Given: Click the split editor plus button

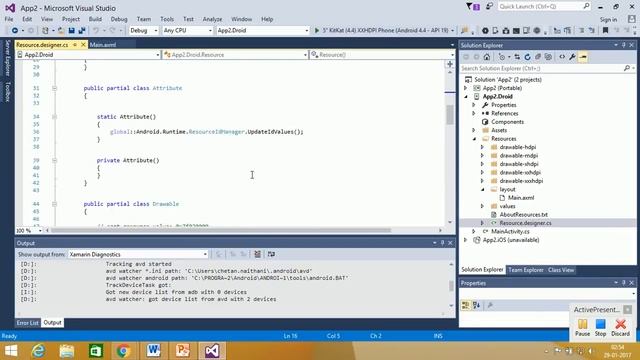Looking at the screenshot, I should pos(450,64).
